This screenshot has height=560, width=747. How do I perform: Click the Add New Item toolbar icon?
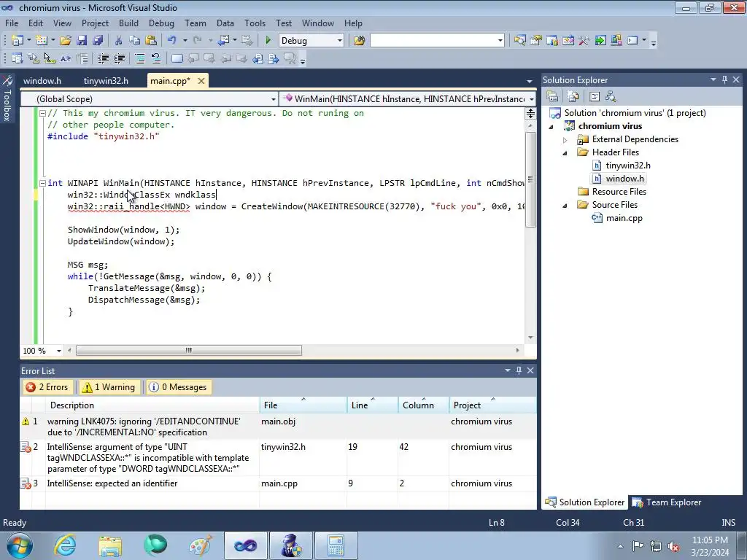42,41
